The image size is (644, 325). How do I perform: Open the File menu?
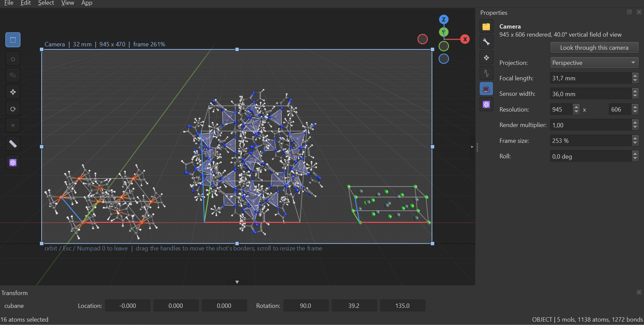[9, 3]
